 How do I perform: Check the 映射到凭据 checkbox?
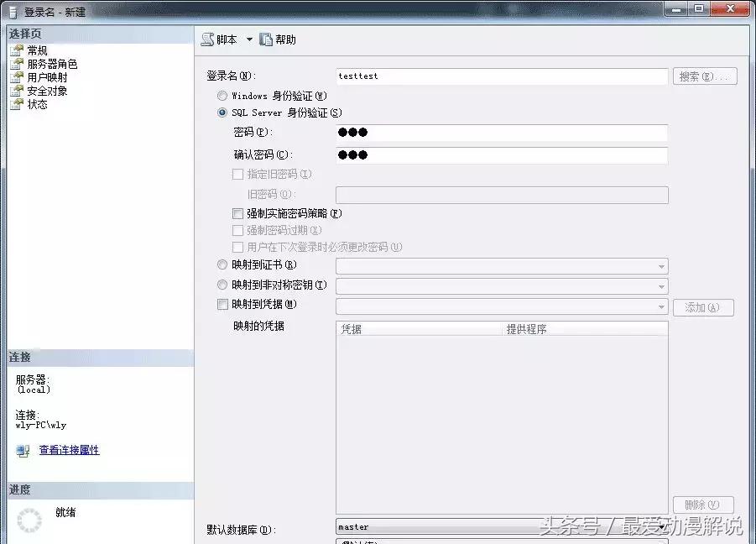point(222,304)
